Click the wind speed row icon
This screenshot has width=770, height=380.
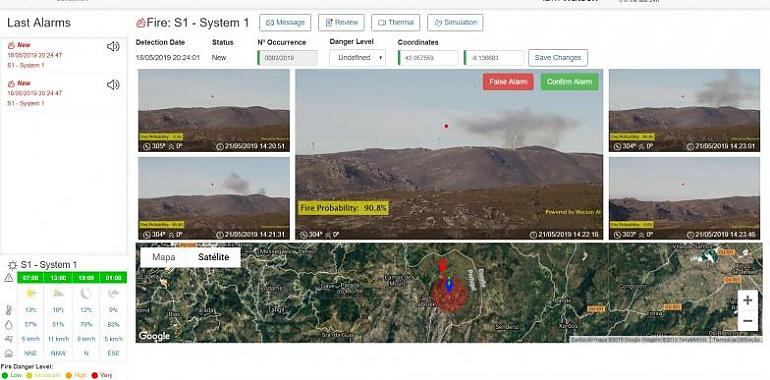click(x=8, y=339)
